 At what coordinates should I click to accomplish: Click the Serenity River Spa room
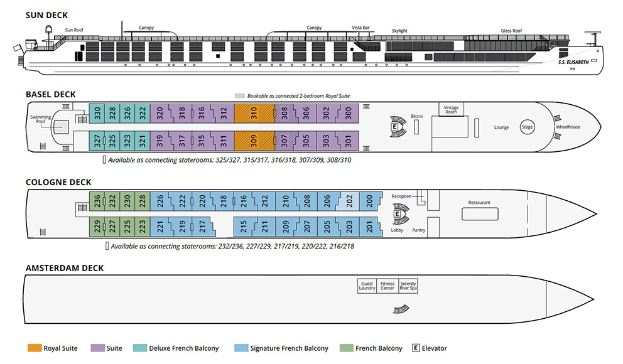click(x=408, y=286)
